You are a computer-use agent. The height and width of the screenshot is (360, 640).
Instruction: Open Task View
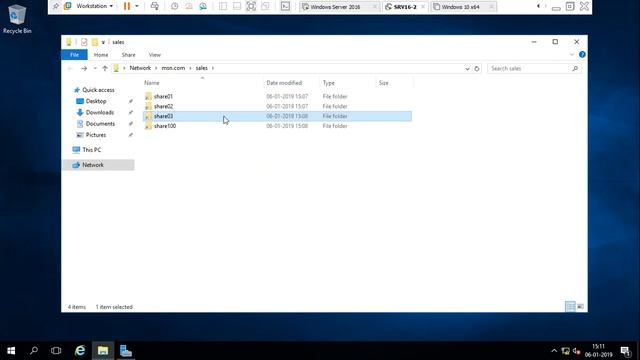click(x=56, y=351)
